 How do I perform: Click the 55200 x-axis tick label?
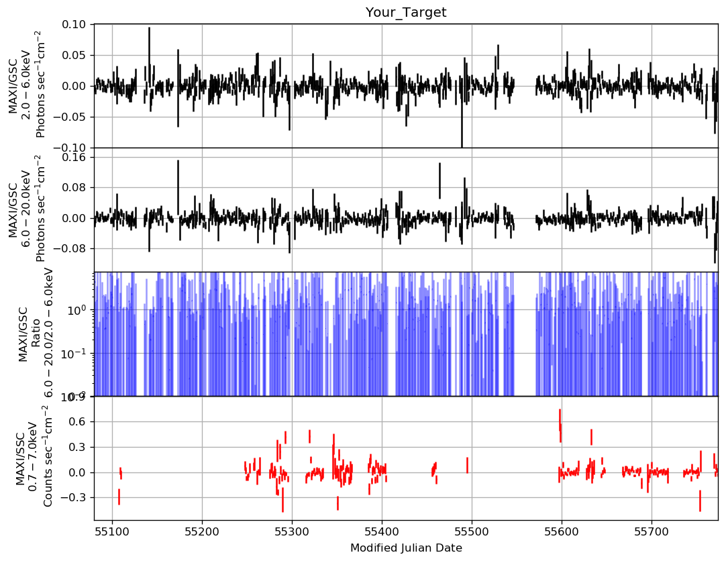click(x=202, y=531)
